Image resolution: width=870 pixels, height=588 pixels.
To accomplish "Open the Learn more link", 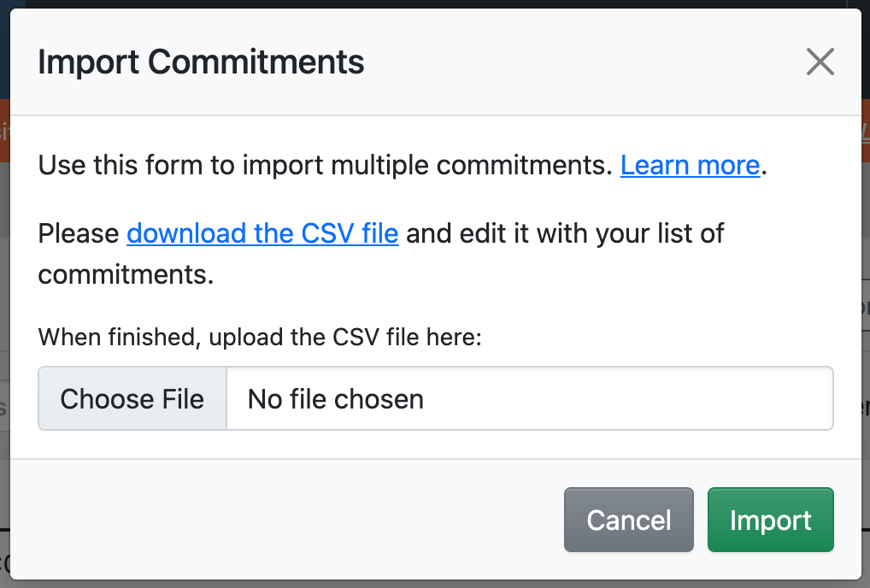I will pos(690,165).
